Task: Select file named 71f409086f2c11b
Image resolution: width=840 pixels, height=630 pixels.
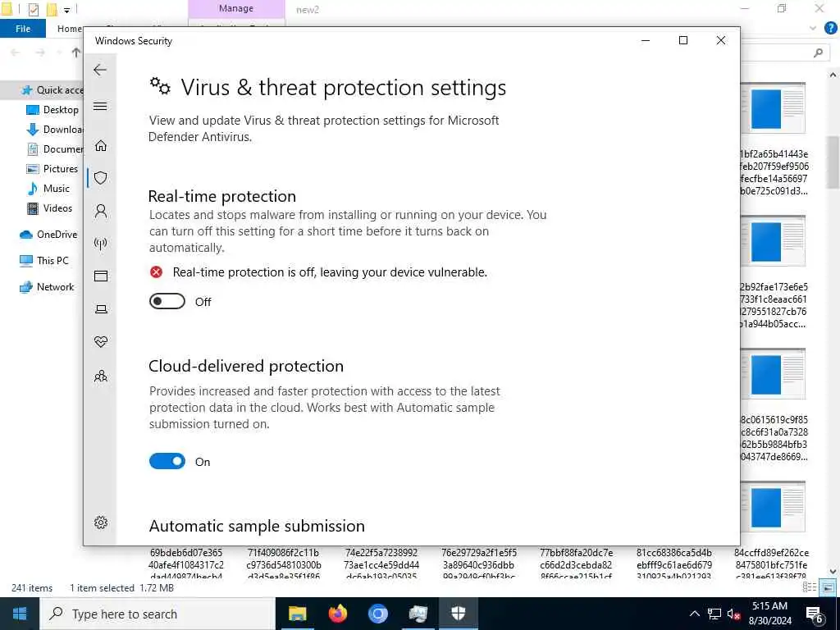Action: coord(284,564)
